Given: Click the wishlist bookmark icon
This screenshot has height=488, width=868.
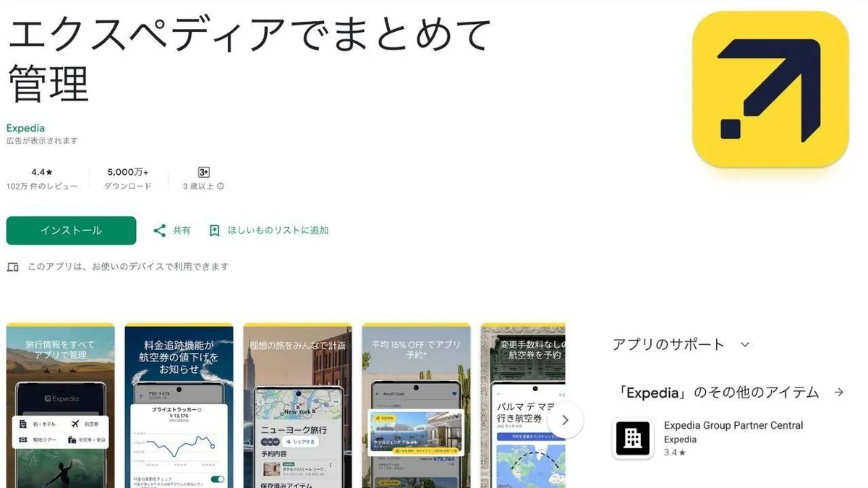Looking at the screenshot, I should [214, 231].
